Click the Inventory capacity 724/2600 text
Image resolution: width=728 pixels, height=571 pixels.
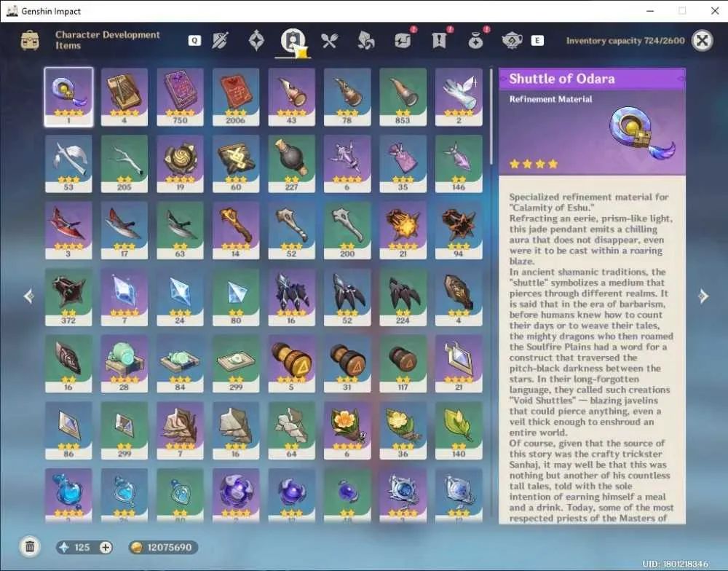(x=625, y=41)
